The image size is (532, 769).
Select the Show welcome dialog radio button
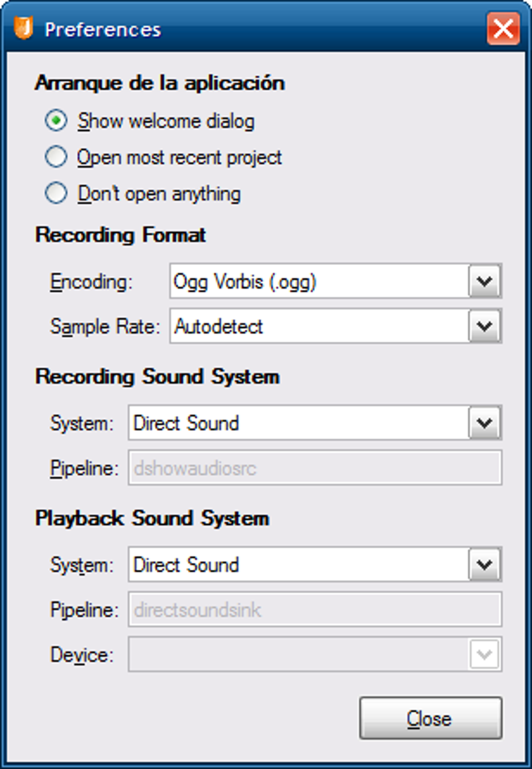(x=56, y=121)
